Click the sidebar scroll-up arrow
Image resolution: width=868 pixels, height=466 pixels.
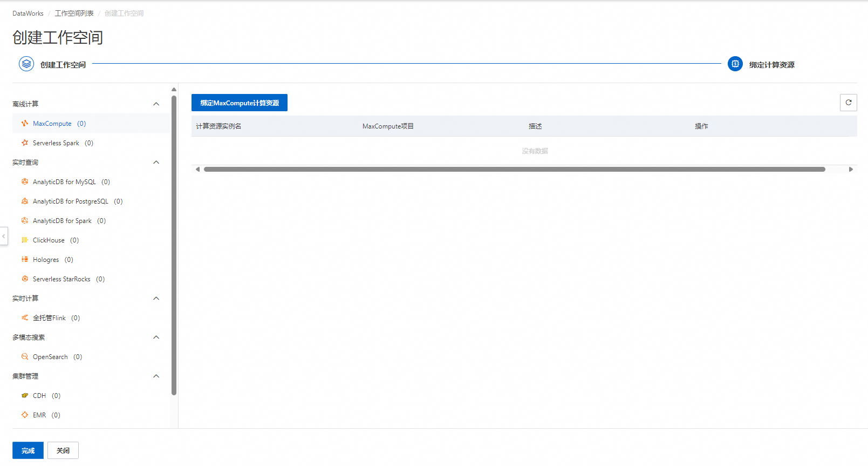[174, 90]
